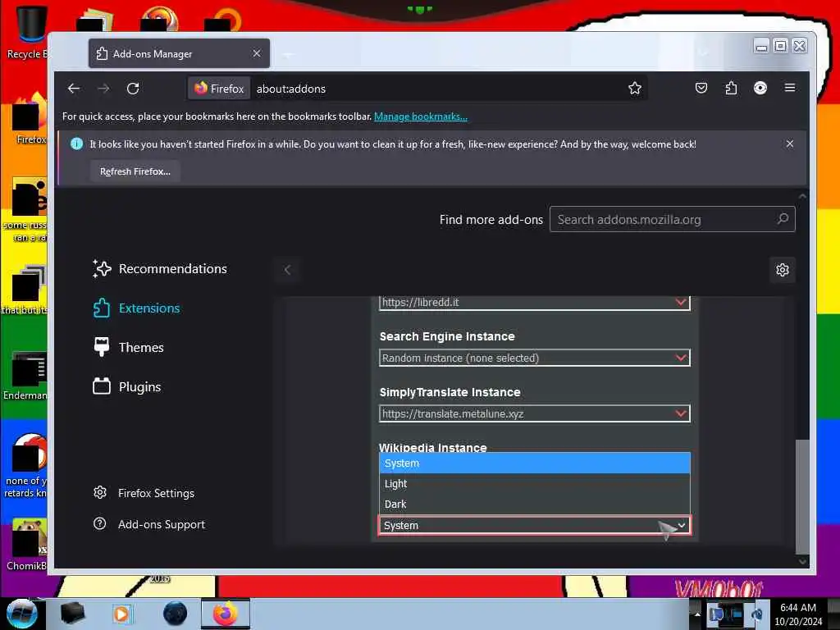Go back with the browser back arrow
The width and height of the screenshot is (840, 630).
pyautogui.click(x=74, y=89)
